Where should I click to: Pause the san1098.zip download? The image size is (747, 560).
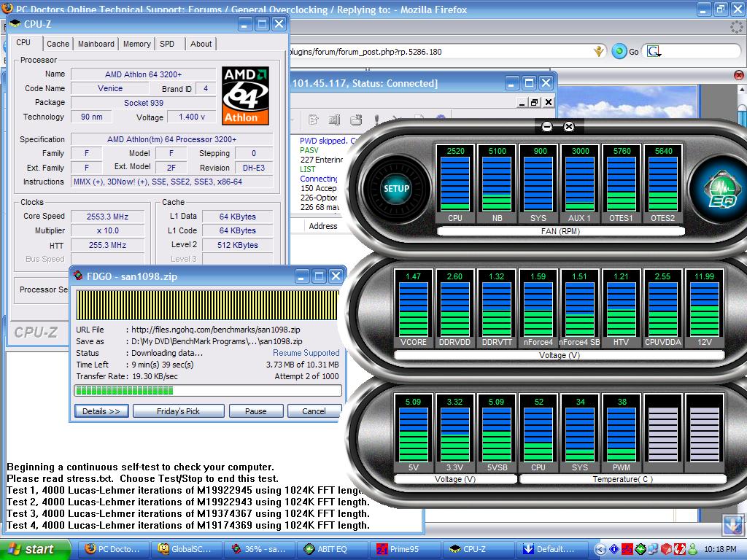[x=255, y=411]
